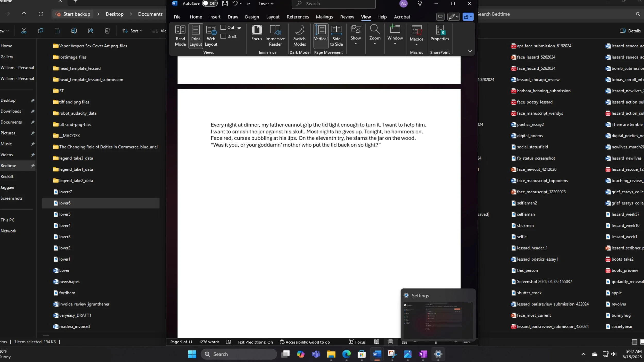
Task: Enable Focus mode from the ribbon
Action: 257,33
